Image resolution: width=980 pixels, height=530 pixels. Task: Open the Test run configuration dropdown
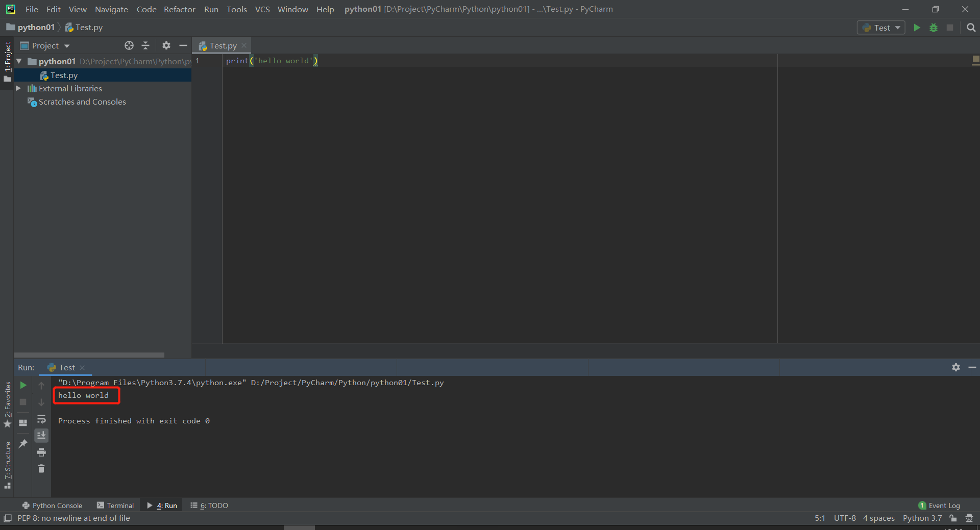(x=881, y=28)
